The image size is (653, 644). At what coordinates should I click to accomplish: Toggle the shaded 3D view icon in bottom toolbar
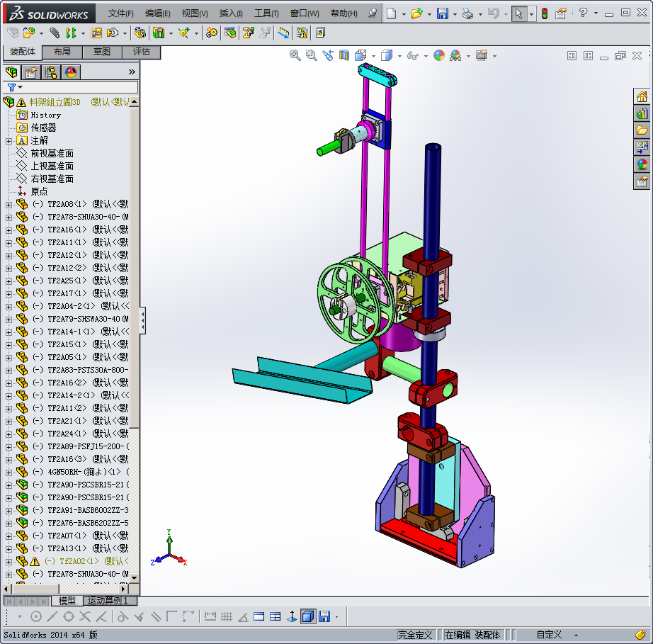tap(308, 616)
